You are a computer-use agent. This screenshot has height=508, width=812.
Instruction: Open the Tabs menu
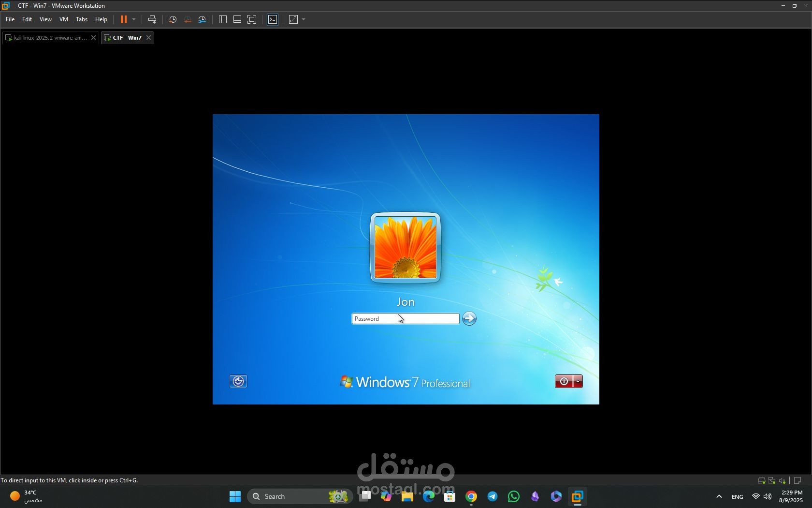82,19
